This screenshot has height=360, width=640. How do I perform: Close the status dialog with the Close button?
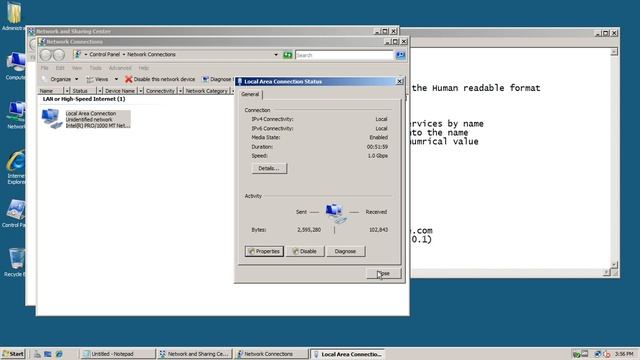[x=383, y=273]
